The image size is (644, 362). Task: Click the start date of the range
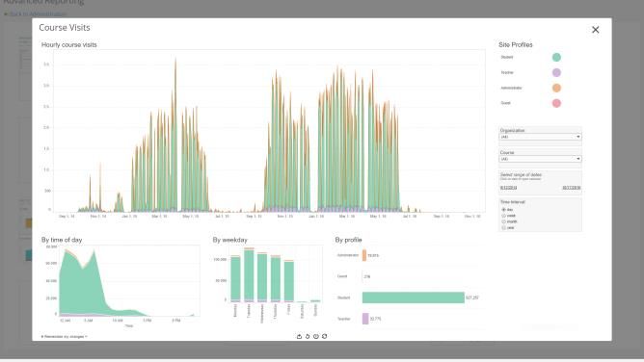point(508,188)
